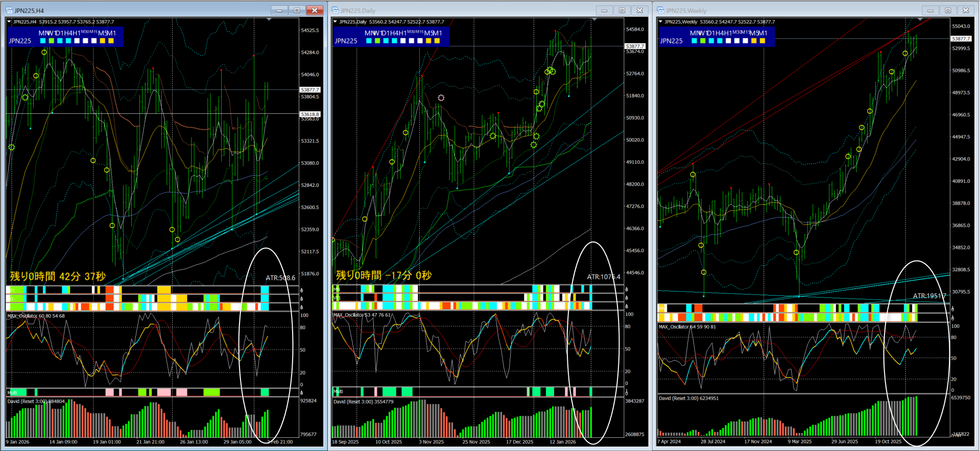Click the green W1 square in Daily window

377,41
